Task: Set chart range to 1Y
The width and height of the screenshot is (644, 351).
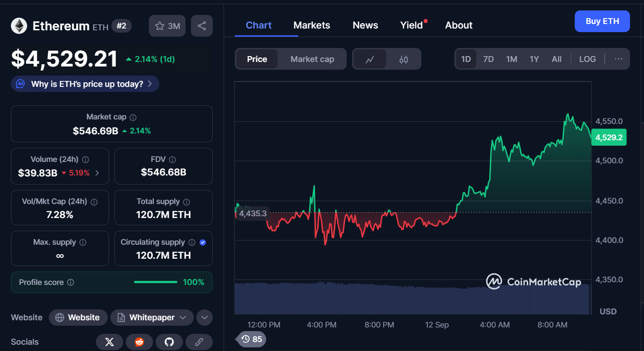Action: tap(534, 59)
